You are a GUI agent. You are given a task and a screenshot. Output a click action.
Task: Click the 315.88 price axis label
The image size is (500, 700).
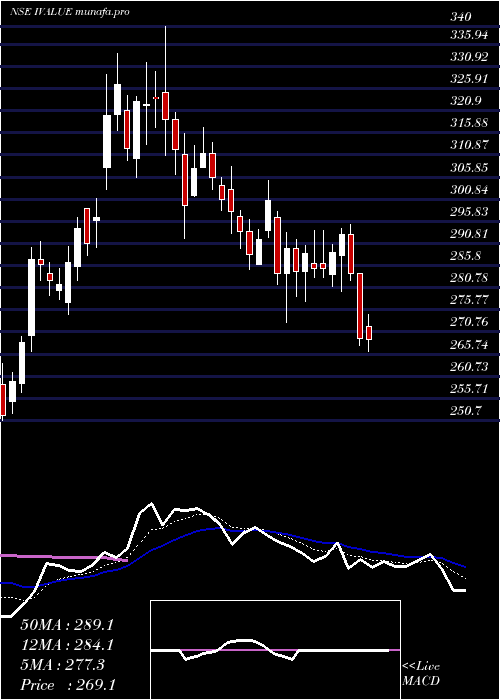[469, 123]
